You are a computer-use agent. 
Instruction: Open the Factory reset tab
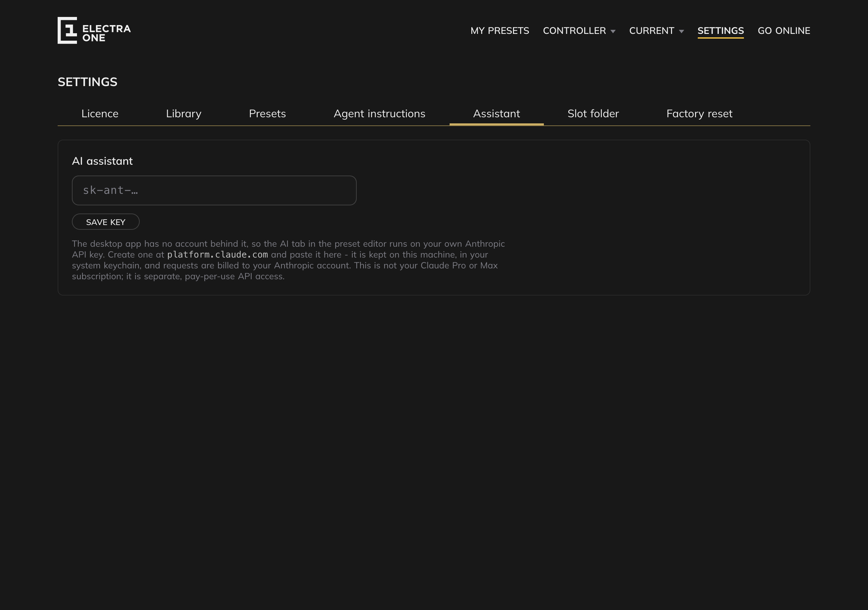(x=699, y=114)
